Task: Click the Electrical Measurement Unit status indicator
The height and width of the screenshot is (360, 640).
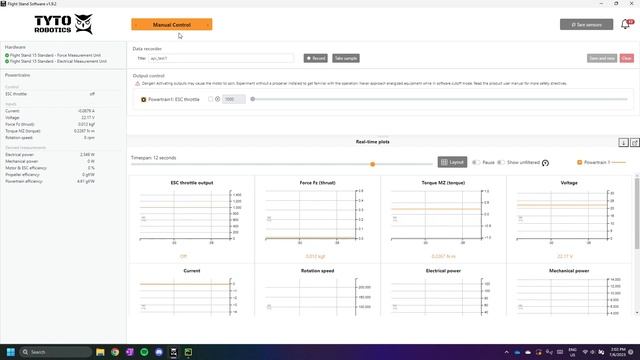Action: pos(7,61)
